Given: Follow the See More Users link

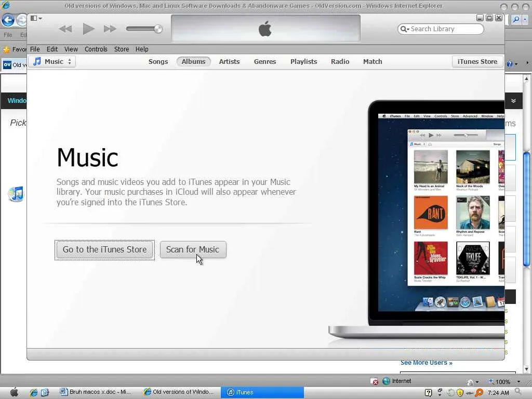Looking at the screenshot, I should coord(426,363).
